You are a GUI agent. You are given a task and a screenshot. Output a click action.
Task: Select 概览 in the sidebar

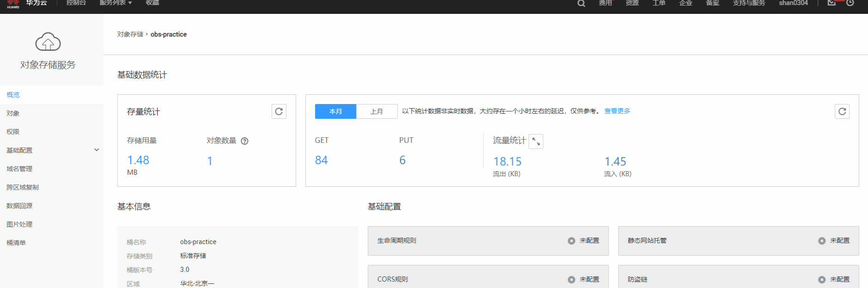tap(52, 95)
